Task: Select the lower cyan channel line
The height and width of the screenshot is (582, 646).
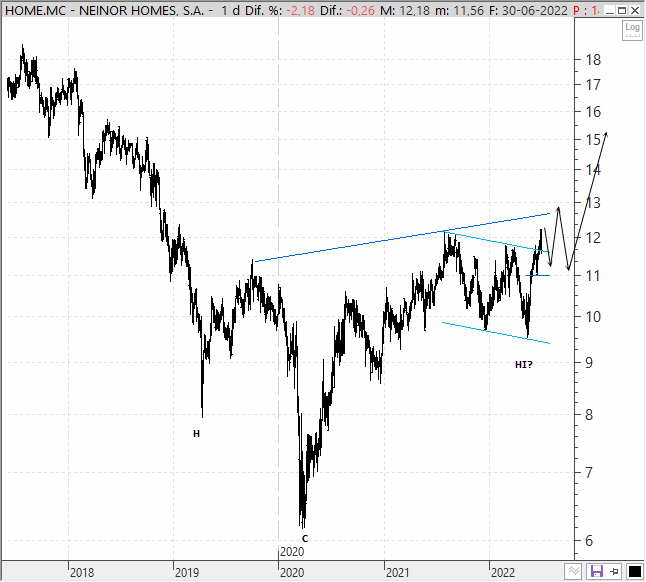Action: point(496,333)
